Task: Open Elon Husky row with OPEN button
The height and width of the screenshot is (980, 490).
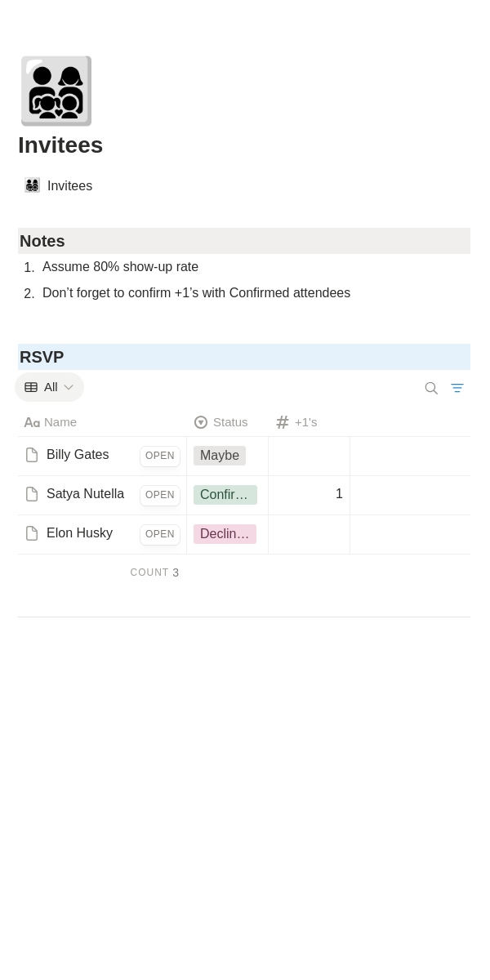Action: [160, 534]
